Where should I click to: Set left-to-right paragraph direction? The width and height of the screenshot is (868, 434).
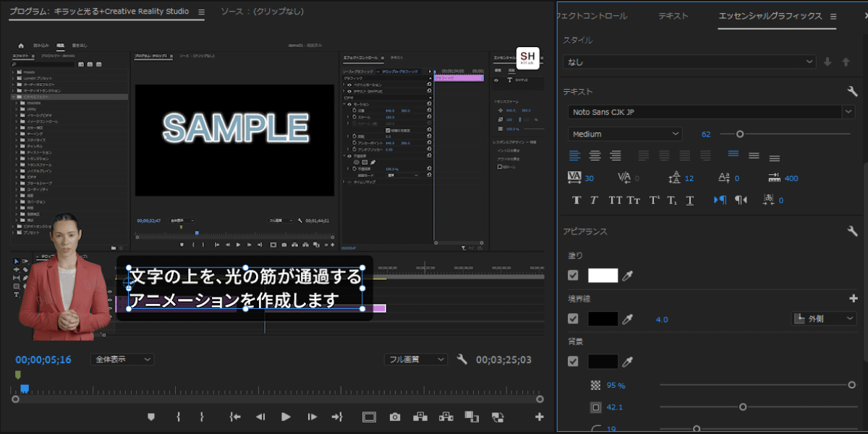click(720, 200)
